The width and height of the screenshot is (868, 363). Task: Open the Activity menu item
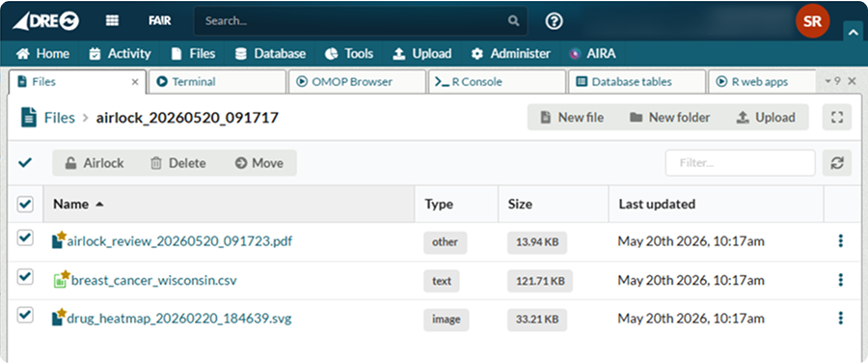pyautogui.click(x=120, y=54)
